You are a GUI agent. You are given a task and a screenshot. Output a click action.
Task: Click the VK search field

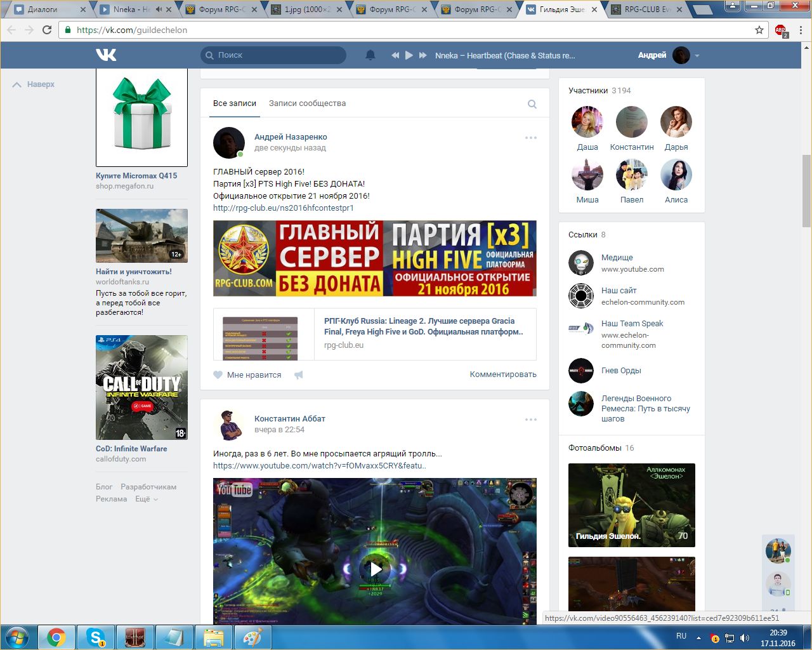[273, 55]
